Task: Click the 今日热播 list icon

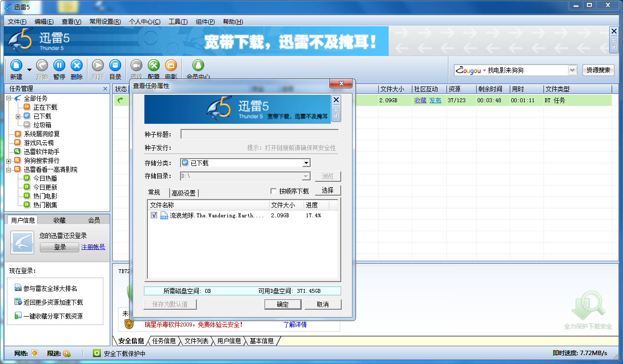Action: pos(27,178)
